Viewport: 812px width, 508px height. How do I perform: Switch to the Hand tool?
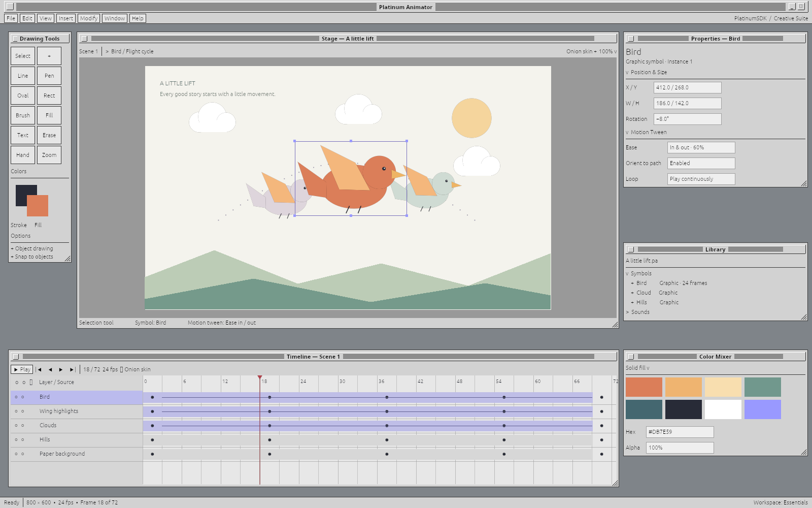23,155
